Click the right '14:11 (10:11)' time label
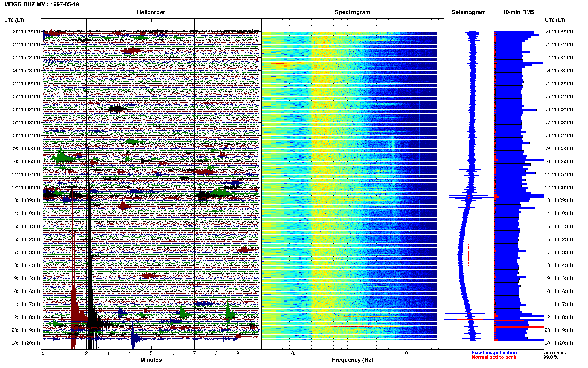 559,213
